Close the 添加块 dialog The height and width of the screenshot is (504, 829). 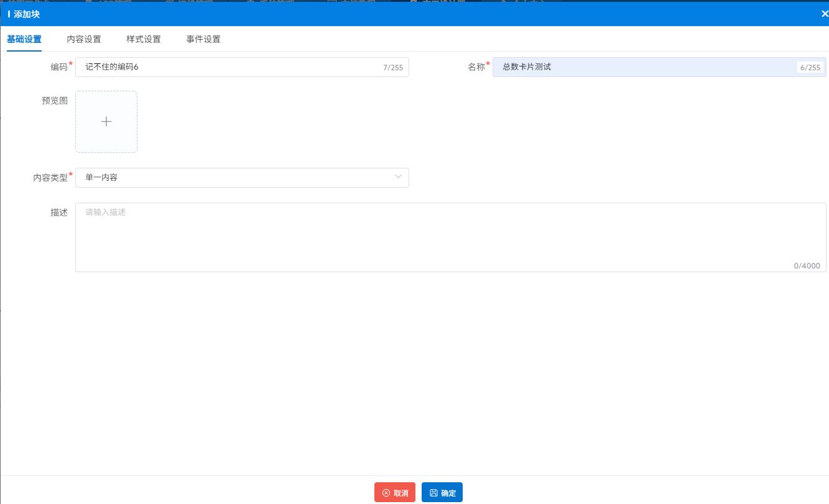point(825,14)
